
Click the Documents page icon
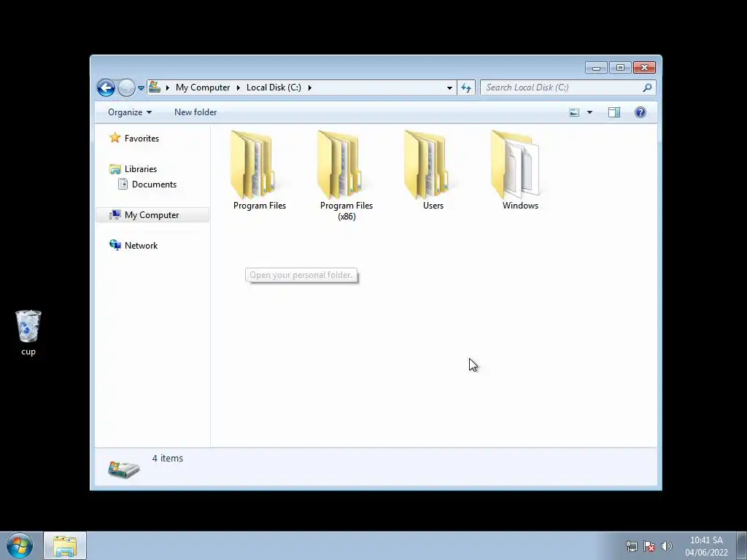123,184
